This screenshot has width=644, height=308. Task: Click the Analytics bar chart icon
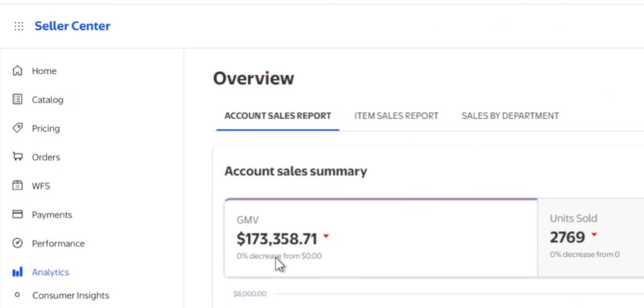(18, 272)
